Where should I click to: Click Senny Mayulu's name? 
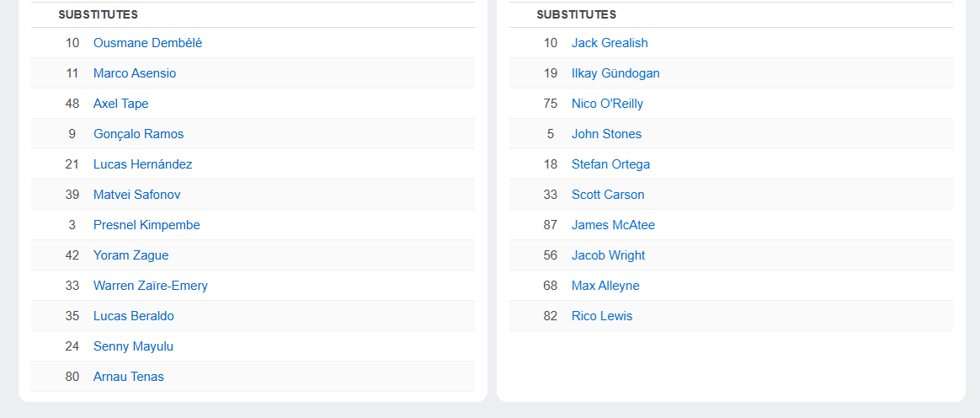tap(133, 346)
